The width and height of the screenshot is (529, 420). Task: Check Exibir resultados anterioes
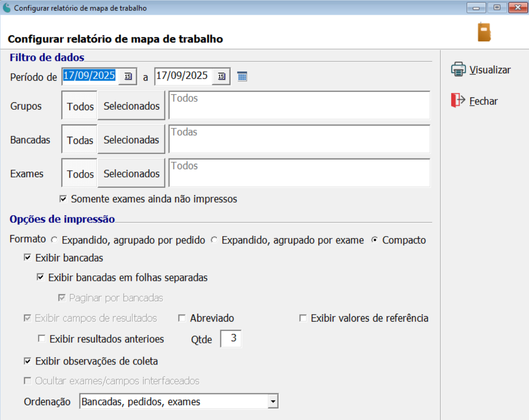pos(41,338)
